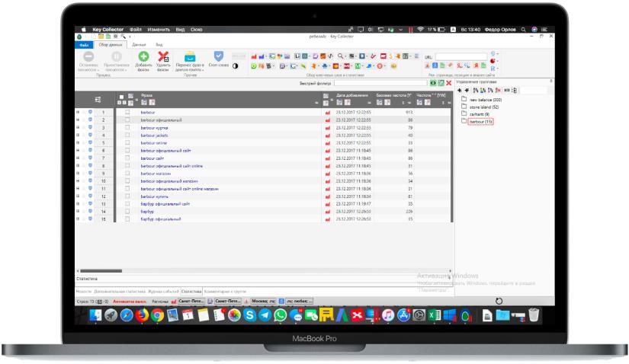Select the carhartt (9) group
The image size is (629, 364).
coord(480,114)
